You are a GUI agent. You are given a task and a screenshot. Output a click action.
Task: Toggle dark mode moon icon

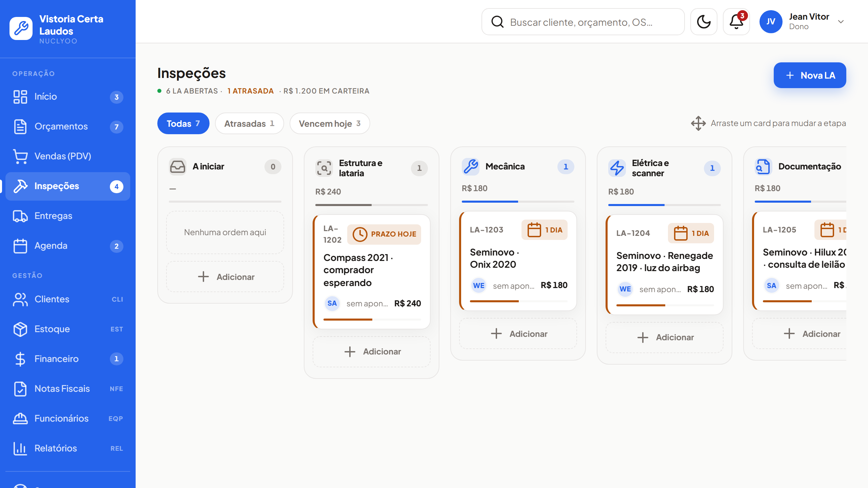[x=704, y=22]
